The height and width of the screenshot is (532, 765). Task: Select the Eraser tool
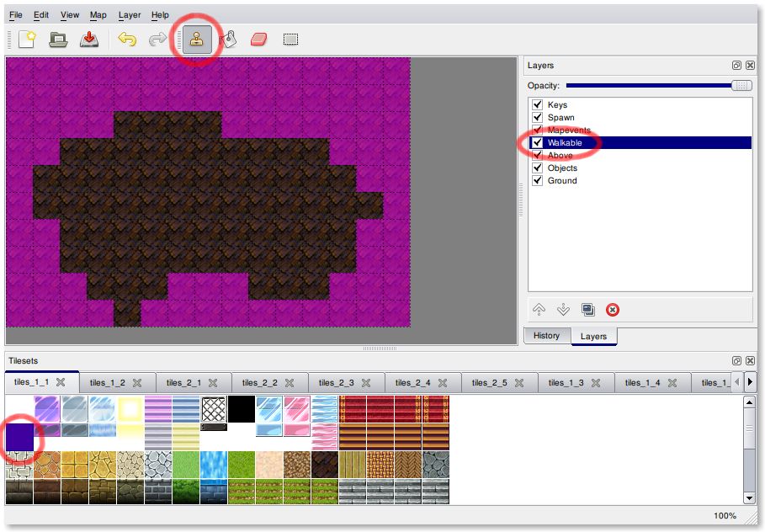[258, 40]
